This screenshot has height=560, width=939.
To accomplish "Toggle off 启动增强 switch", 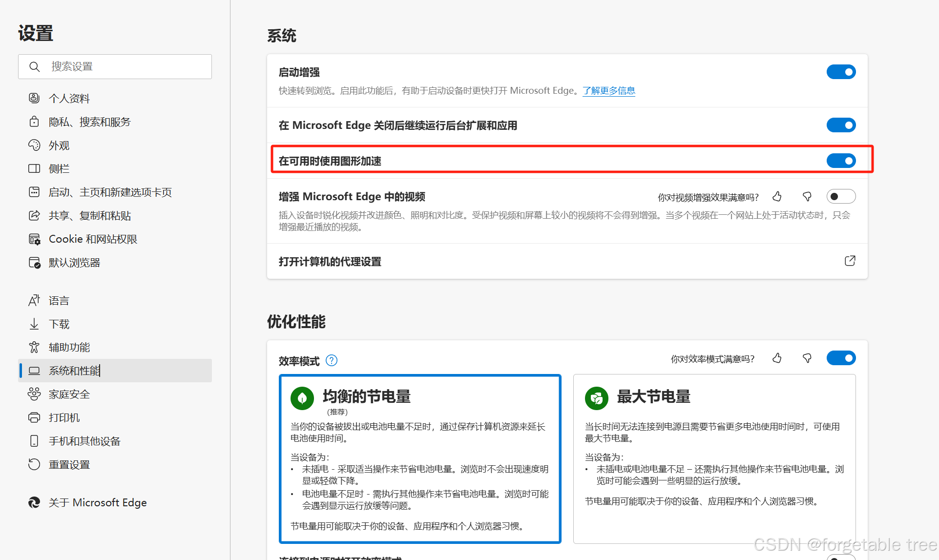I will pos(841,72).
